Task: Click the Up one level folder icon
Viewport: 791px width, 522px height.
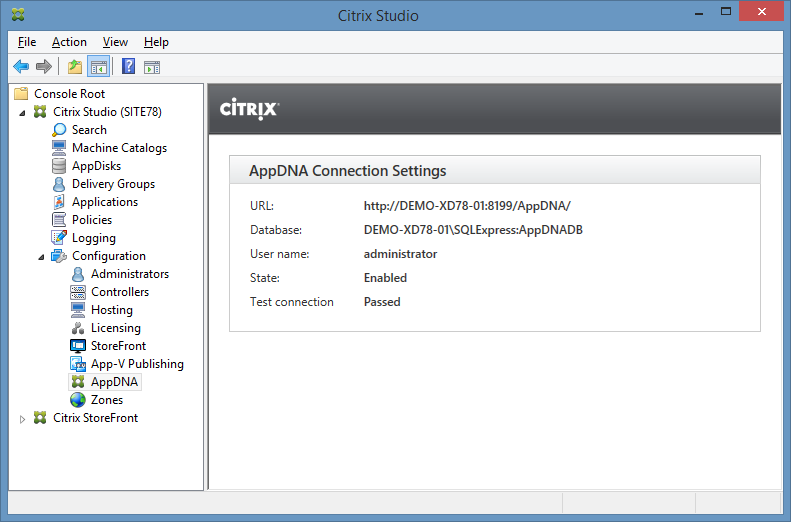Action: (75, 67)
